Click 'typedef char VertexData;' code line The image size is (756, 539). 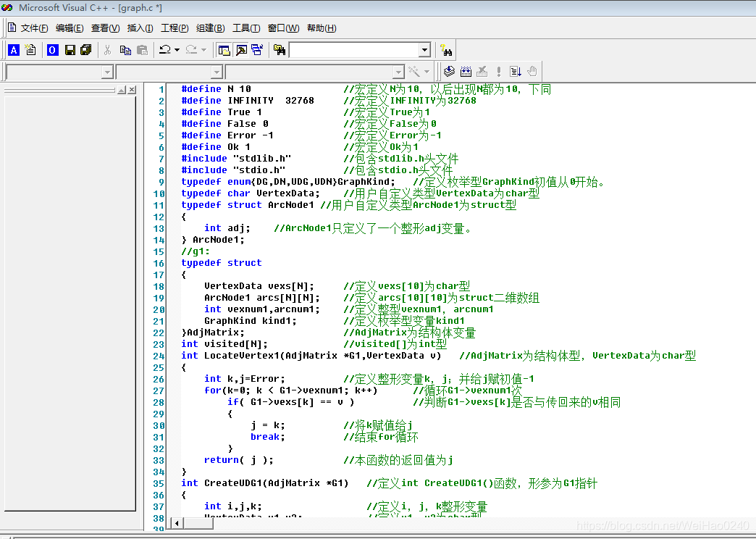(251, 193)
